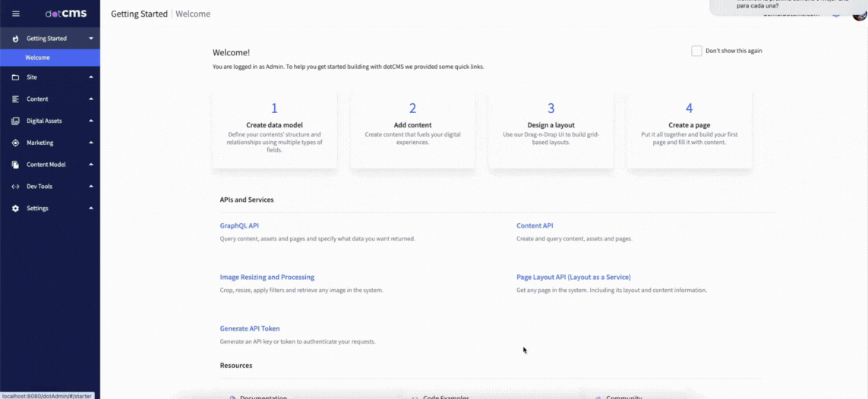The width and height of the screenshot is (868, 399).
Task: Click the Content Model icon
Action: click(15, 165)
